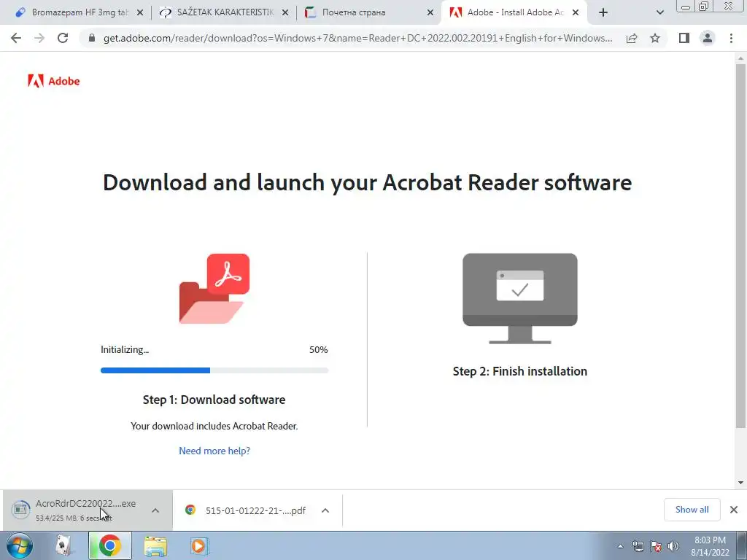
Task: Close the SAŽETAK KARAKTERISTIK tab
Action: coord(285,13)
